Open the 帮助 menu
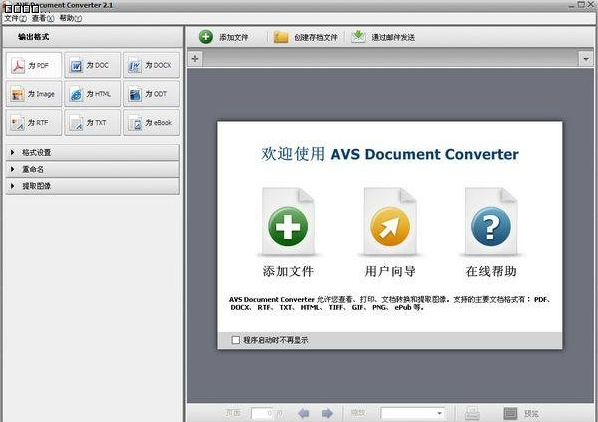This screenshot has width=598, height=422. click(70, 18)
